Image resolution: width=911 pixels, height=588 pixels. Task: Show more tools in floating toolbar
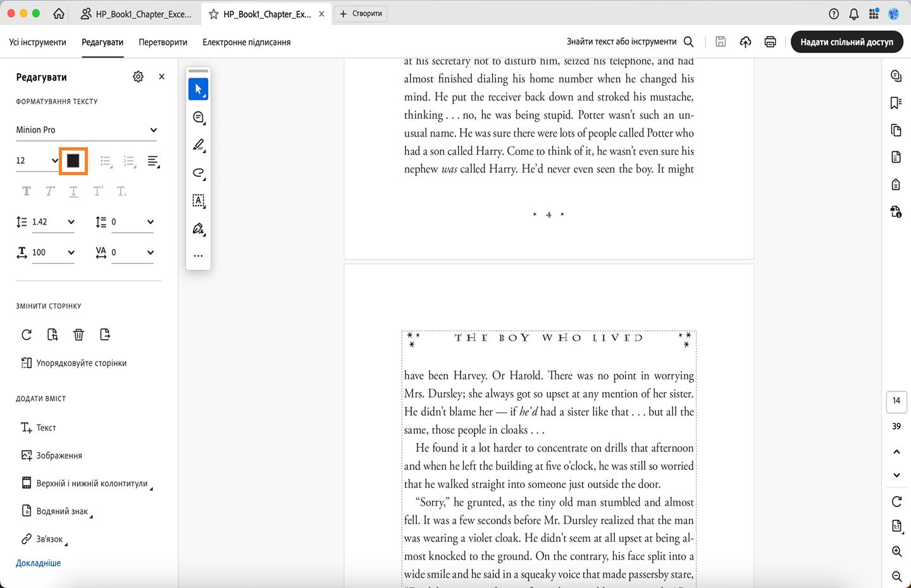[x=198, y=256]
